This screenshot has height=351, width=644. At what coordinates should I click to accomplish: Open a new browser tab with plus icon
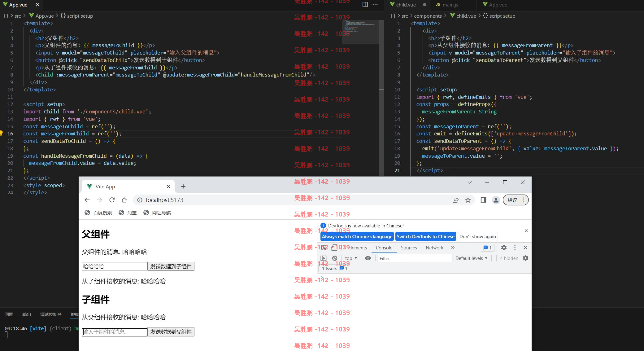(x=183, y=186)
